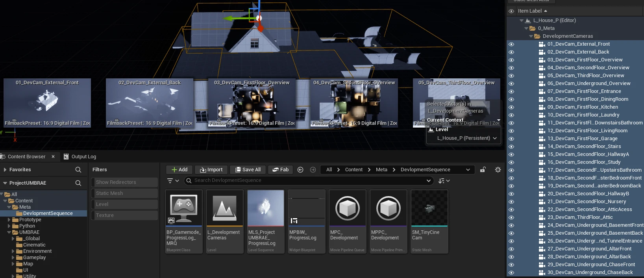
Task: Select the SM_TinyCineCam static mesh asset
Action: pos(429,222)
